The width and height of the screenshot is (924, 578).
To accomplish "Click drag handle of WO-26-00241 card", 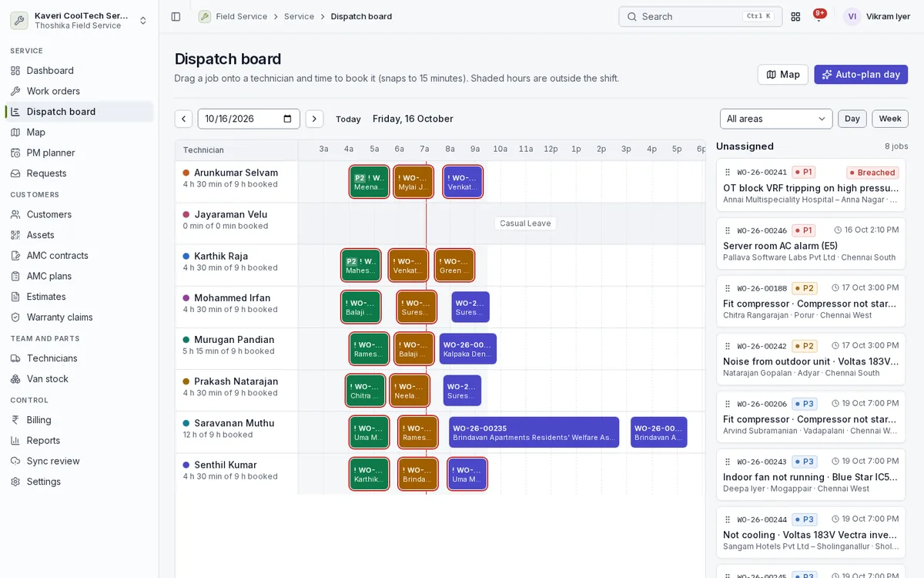I will click(x=728, y=173).
